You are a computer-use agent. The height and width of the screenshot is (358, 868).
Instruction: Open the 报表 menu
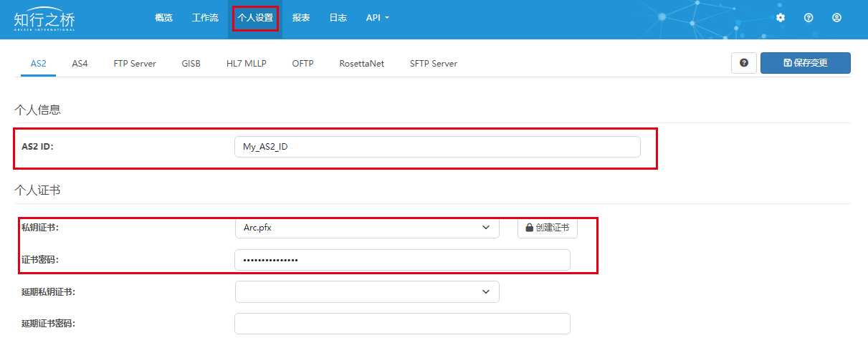(301, 18)
